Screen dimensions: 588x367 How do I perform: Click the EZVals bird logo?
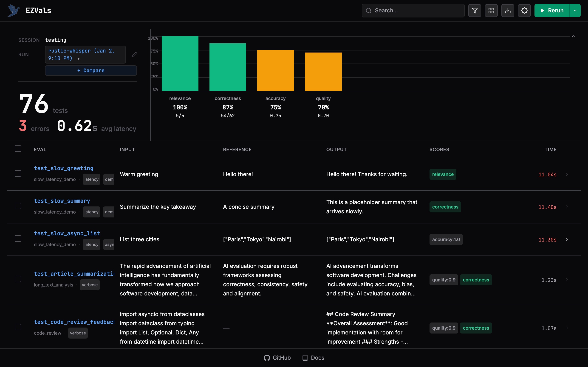pyautogui.click(x=13, y=10)
